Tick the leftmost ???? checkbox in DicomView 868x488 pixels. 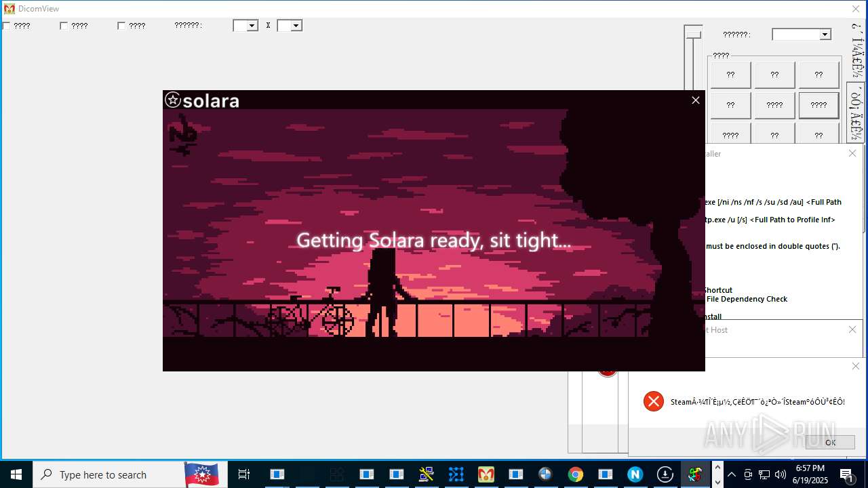[6, 26]
